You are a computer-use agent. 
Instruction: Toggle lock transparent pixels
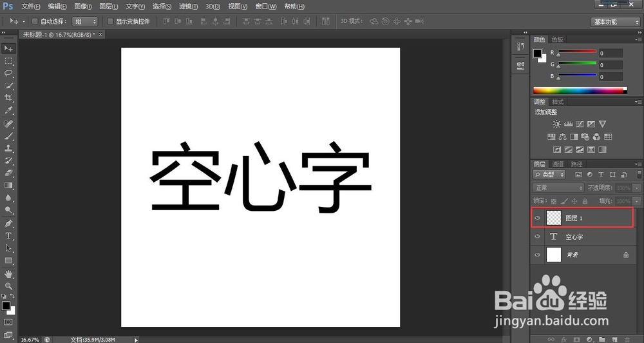tap(554, 201)
